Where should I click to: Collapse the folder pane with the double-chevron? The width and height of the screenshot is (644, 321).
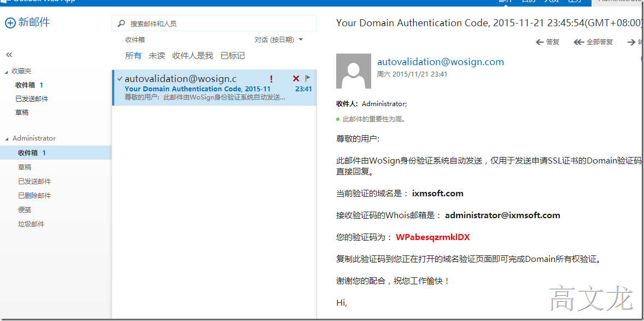point(9,55)
